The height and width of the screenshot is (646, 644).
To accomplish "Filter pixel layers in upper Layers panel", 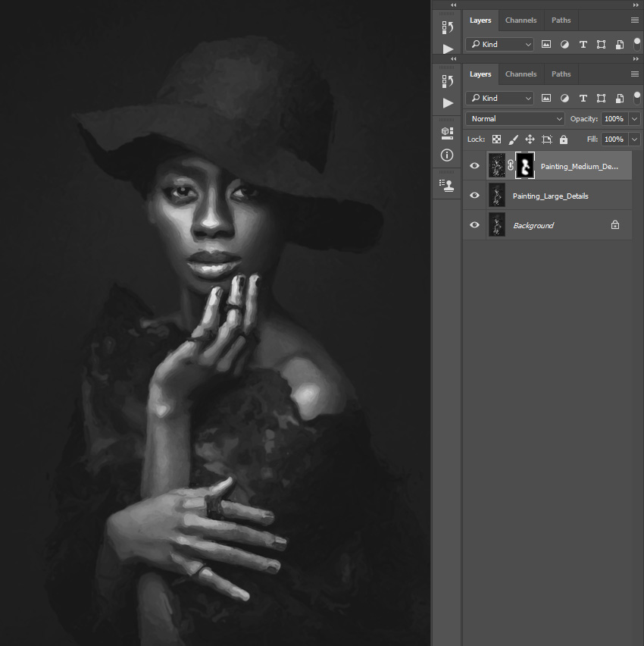I will click(546, 44).
